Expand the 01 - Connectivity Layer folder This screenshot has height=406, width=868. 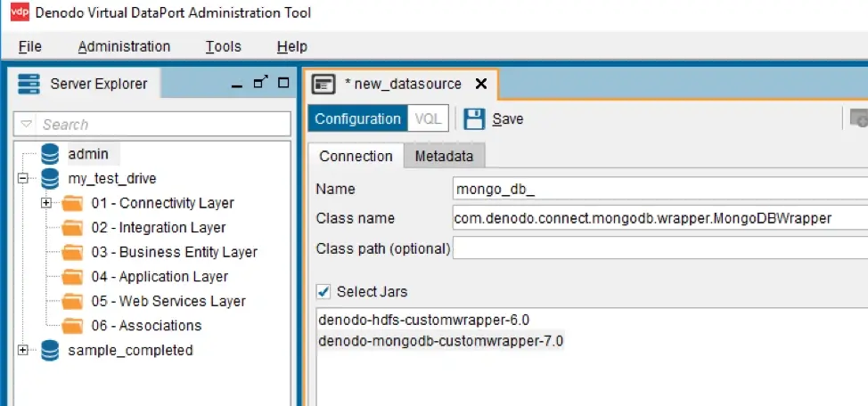[x=46, y=203]
